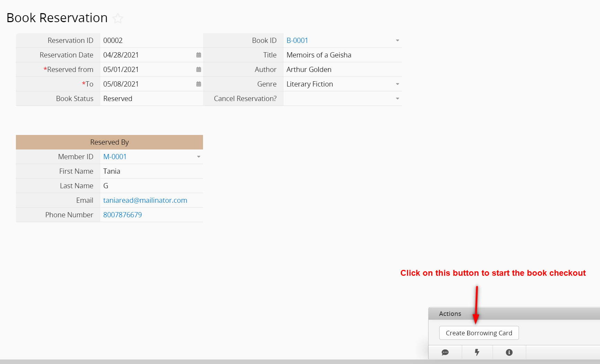The image size is (600, 364).
Task: Open calendar picker for Reserved from
Action: (x=198, y=70)
